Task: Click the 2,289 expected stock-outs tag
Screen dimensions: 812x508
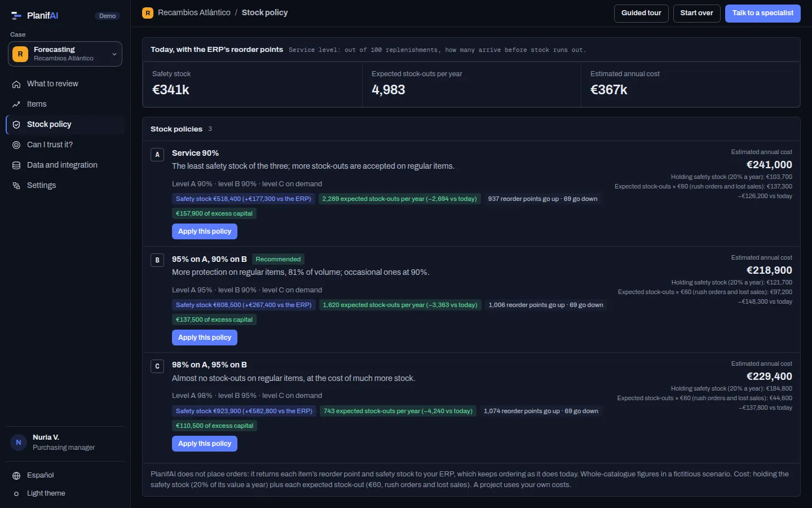Action: [x=400, y=199]
